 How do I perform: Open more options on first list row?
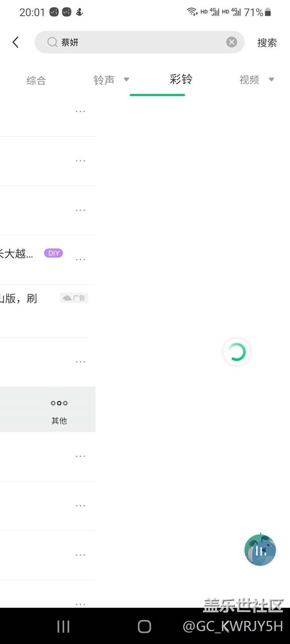click(80, 111)
